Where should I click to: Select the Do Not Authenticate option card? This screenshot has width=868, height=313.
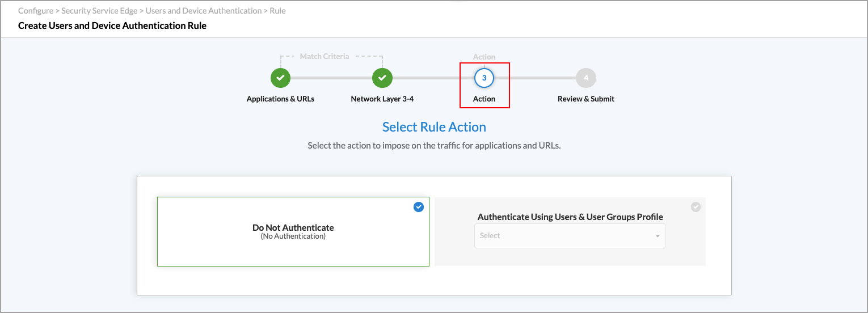pyautogui.click(x=293, y=231)
